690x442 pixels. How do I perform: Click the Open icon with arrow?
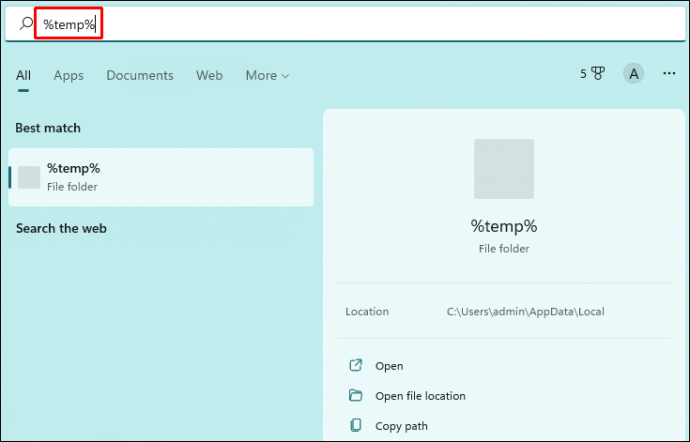[356, 365]
